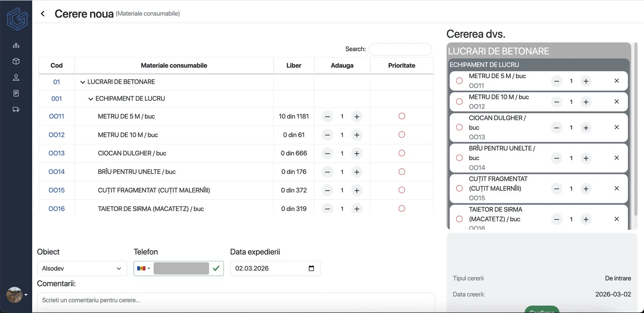Remove METRU DE 5 M from Cererea dvs.
The height and width of the screenshot is (313, 644).
(x=617, y=81)
